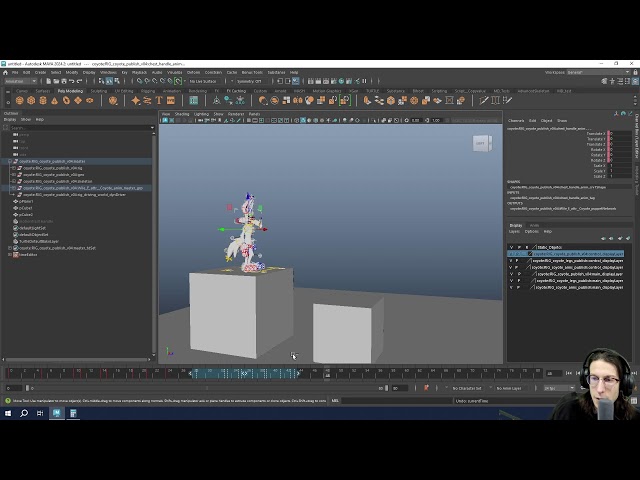
Task: Click the selected keys region on timeline
Action: click(245, 373)
